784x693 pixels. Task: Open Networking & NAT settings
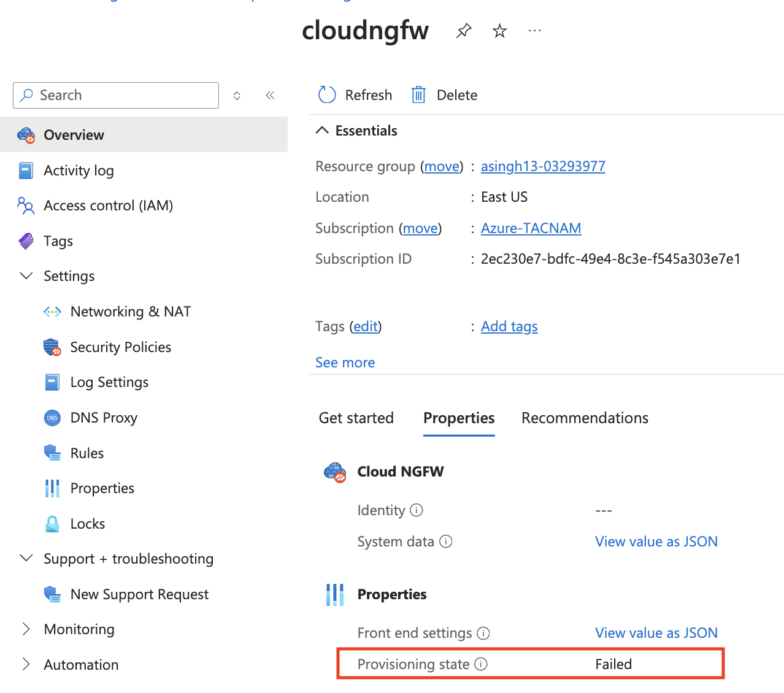[x=130, y=312]
